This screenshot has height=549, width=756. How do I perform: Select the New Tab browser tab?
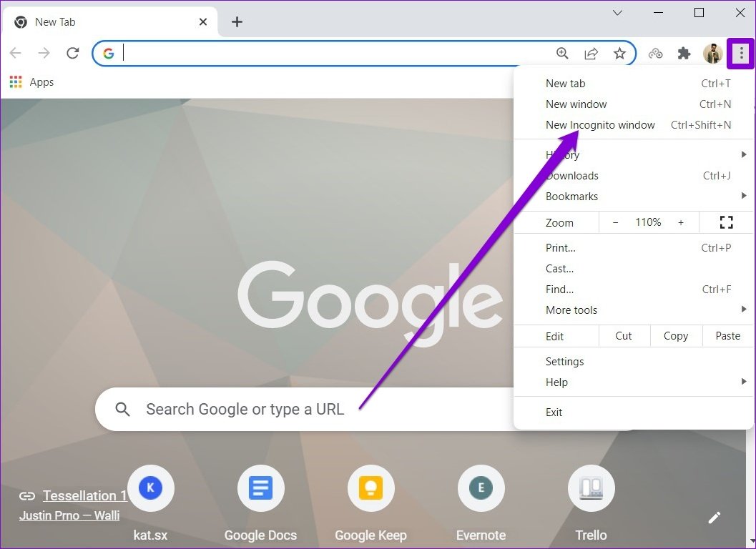(x=110, y=21)
